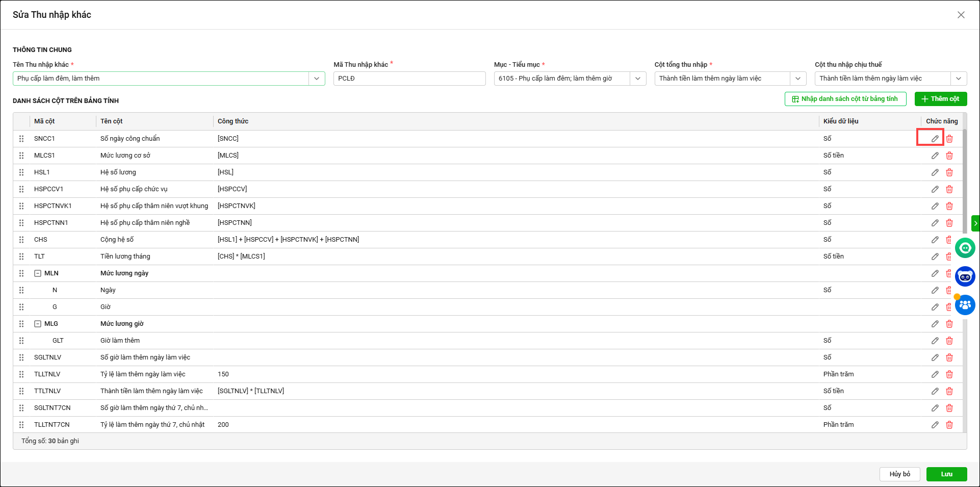Delete the TTLTNLV column row

click(949, 391)
